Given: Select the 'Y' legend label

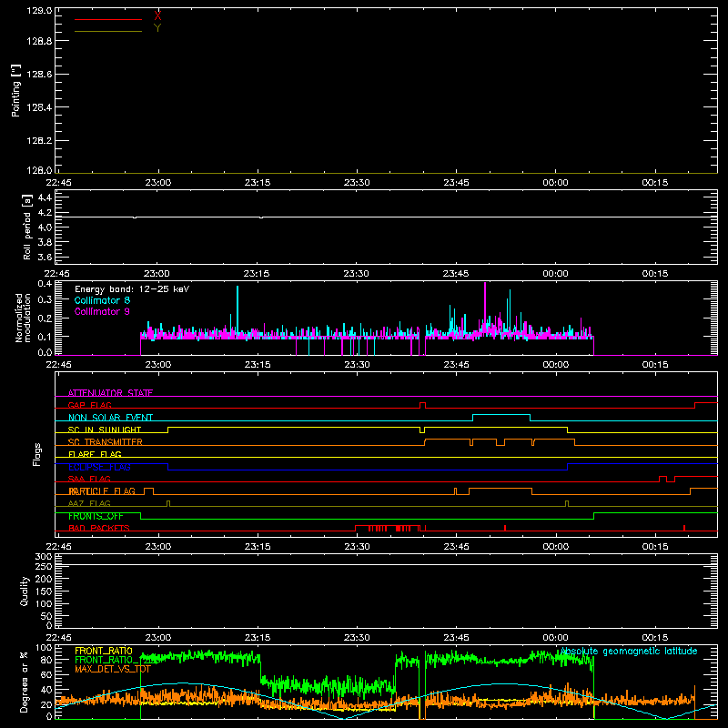Looking at the screenshot, I should [x=157, y=28].
